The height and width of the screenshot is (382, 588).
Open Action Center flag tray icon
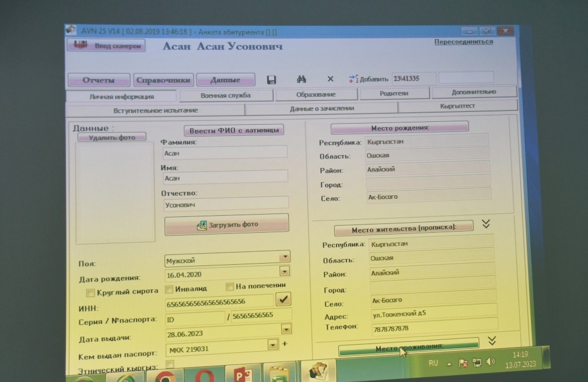click(x=464, y=363)
